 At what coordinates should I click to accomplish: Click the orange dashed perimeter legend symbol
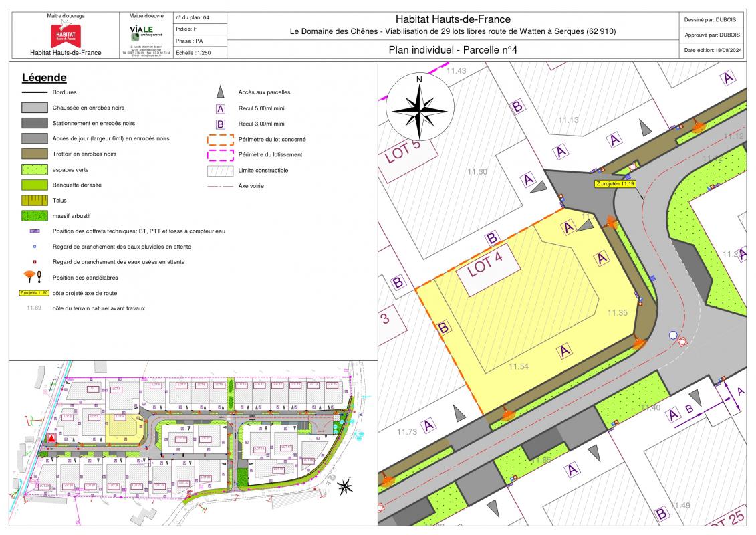(x=220, y=139)
